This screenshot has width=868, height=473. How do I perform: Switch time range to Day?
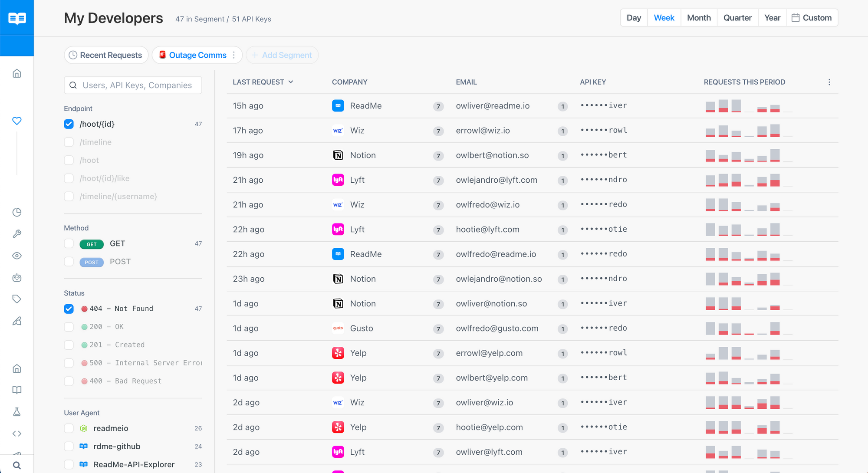pyautogui.click(x=634, y=18)
